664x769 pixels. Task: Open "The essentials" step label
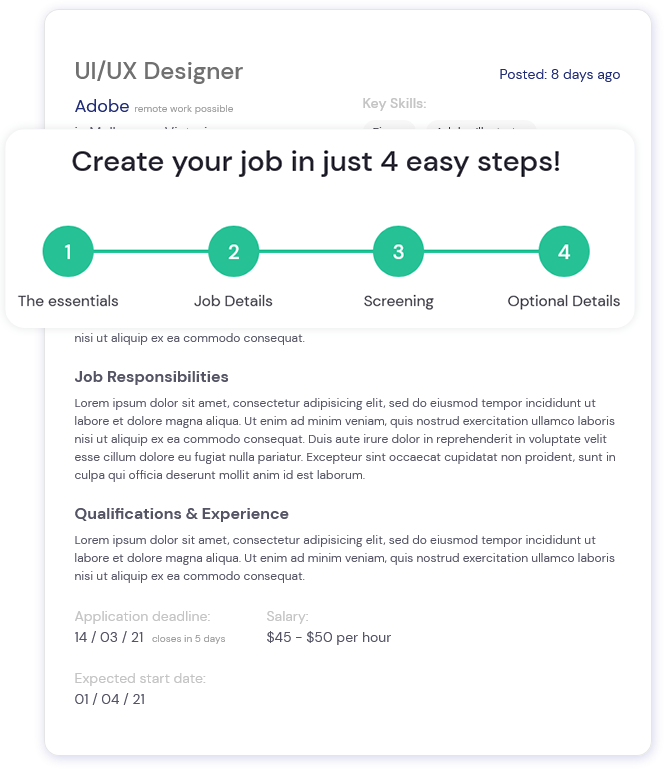pyautogui.click(x=68, y=301)
